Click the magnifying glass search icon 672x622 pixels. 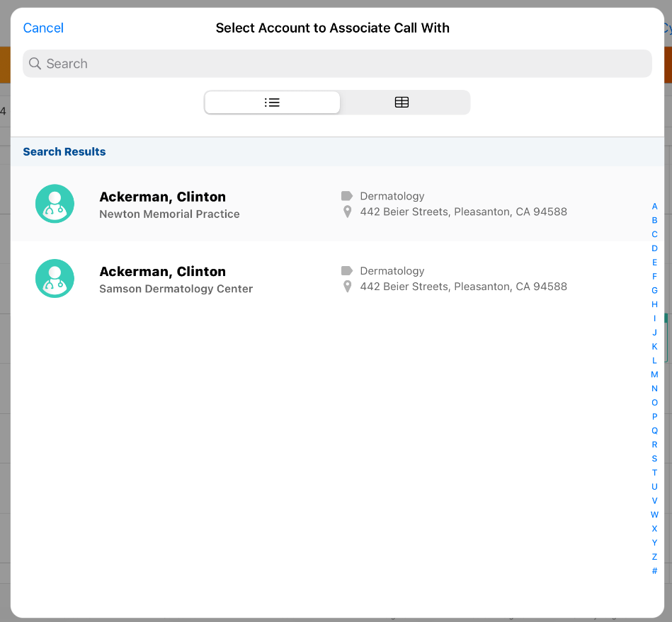tap(35, 64)
